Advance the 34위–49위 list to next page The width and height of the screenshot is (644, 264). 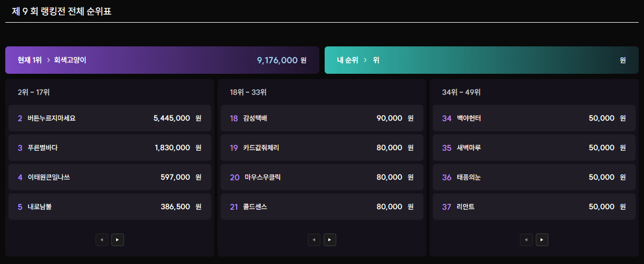pyautogui.click(x=542, y=240)
